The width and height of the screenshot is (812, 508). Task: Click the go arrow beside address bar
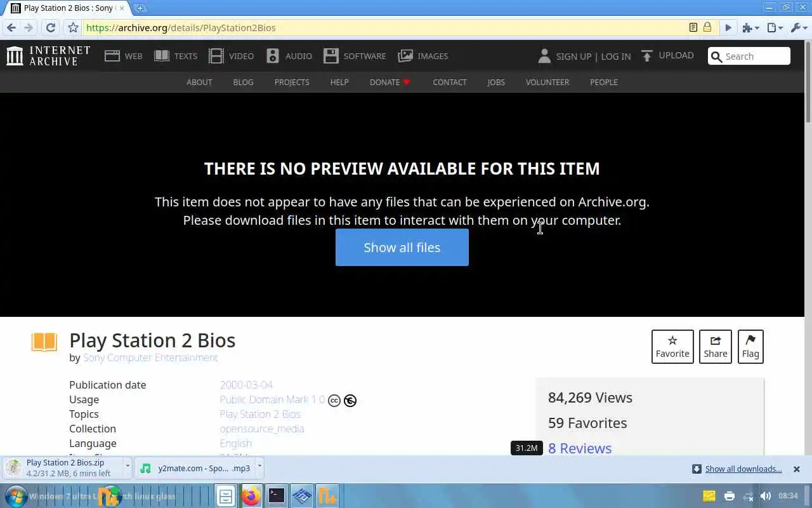(x=728, y=27)
